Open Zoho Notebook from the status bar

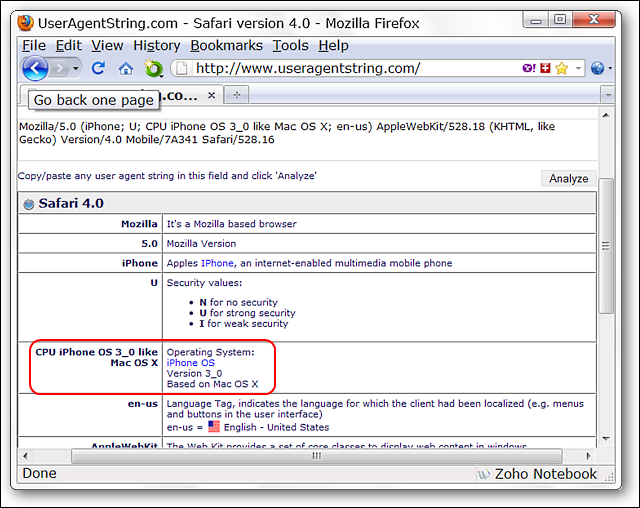(536, 474)
